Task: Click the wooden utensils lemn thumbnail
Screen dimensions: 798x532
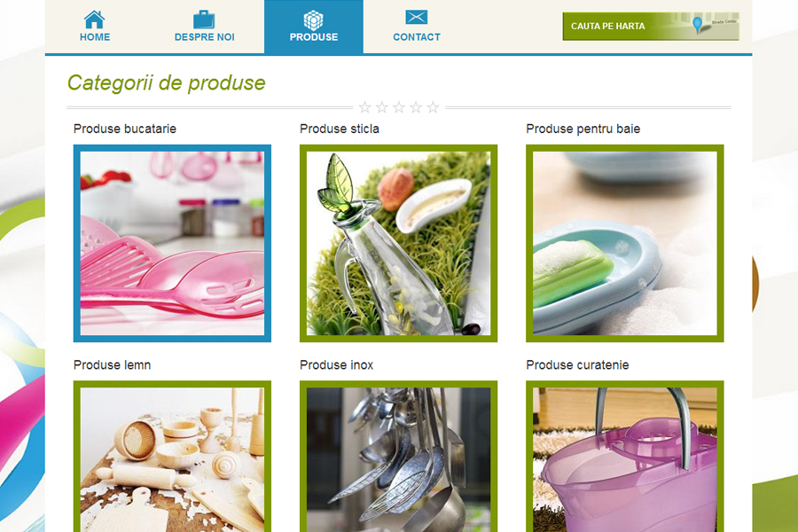Action: point(172,457)
